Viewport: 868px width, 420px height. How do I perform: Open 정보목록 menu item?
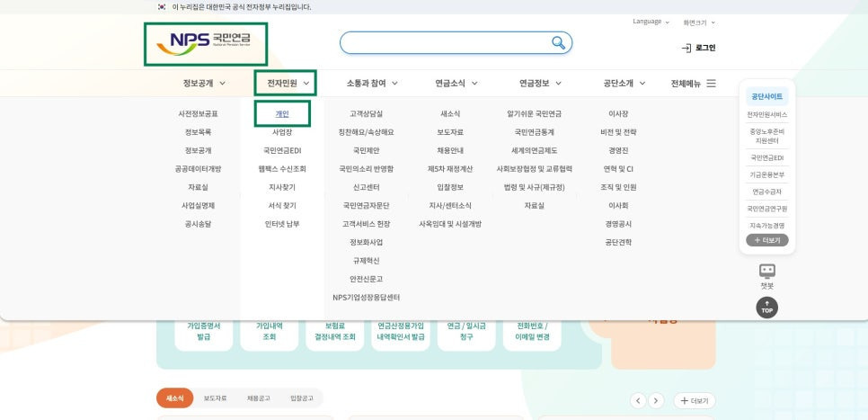(x=199, y=132)
